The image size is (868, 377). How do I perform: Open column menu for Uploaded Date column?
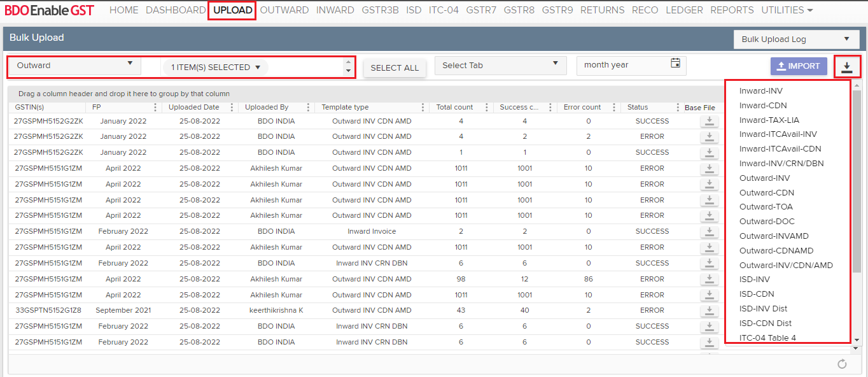tap(232, 108)
